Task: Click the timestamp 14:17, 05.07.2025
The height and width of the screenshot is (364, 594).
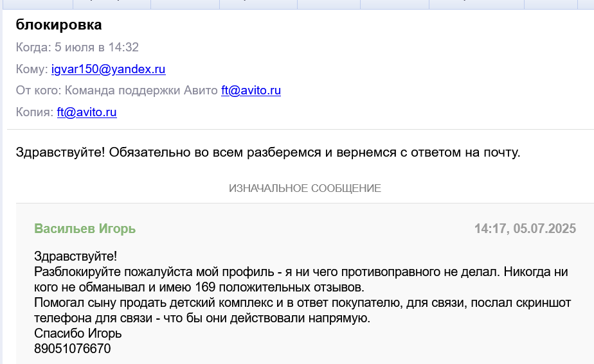Action: tap(525, 229)
